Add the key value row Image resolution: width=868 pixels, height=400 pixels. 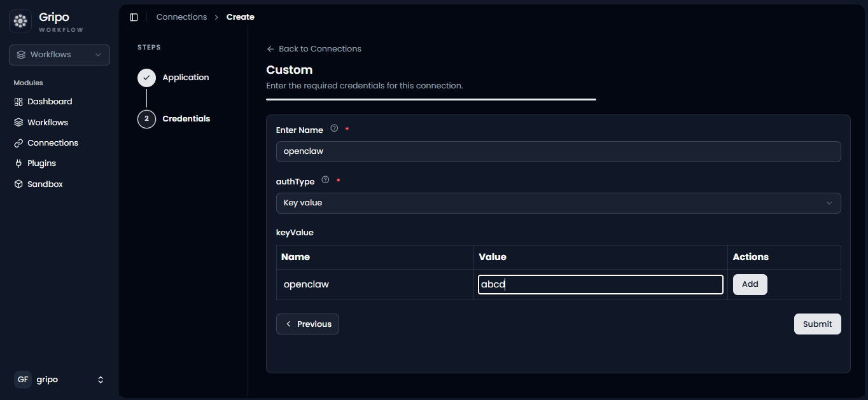750,284
